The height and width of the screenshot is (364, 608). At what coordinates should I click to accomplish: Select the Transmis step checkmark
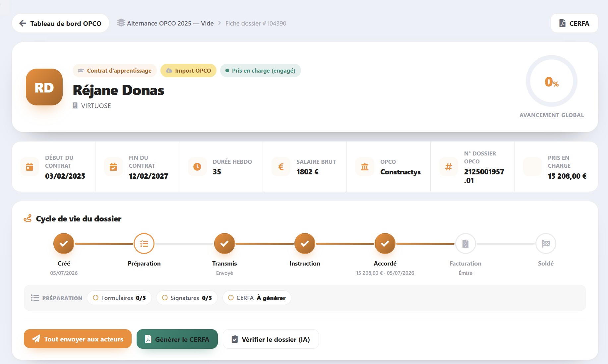click(x=224, y=244)
